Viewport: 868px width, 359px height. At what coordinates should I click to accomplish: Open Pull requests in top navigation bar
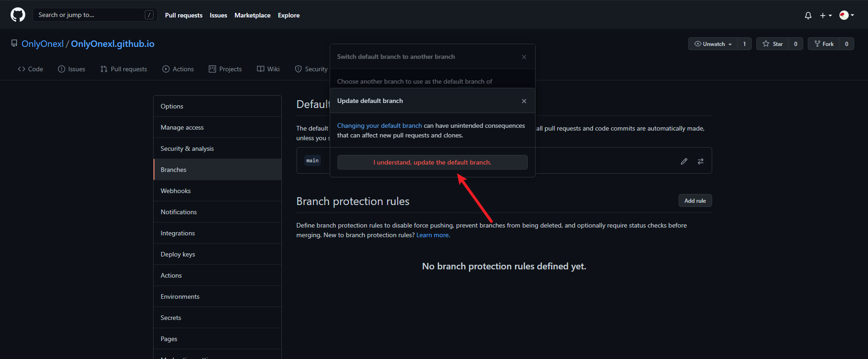click(x=183, y=15)
